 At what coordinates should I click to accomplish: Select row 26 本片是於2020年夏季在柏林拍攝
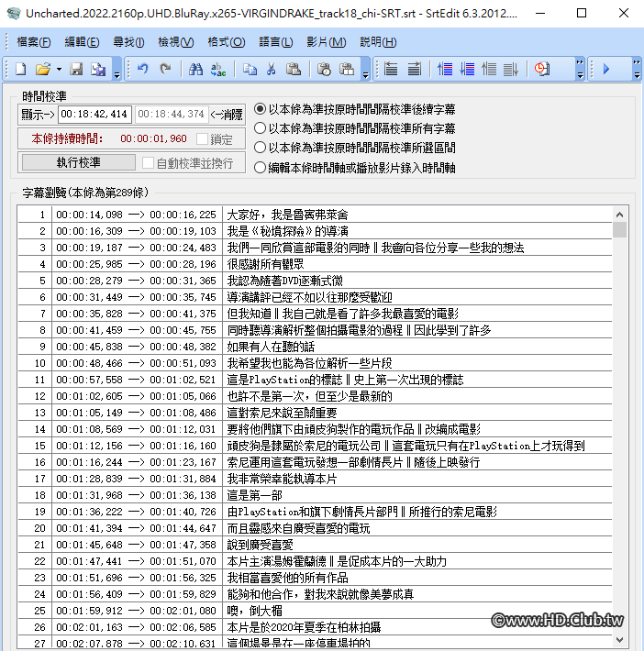pyautogui.click(x=315, y=627)
